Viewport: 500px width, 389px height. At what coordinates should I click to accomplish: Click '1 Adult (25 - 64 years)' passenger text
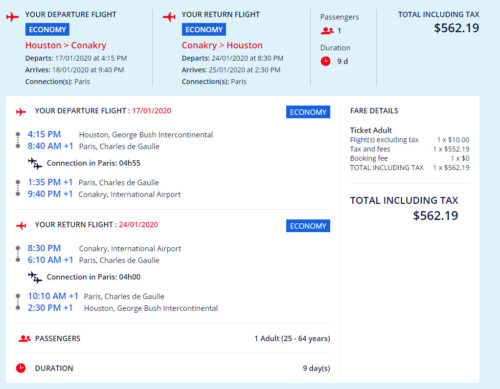pos(292,339)
